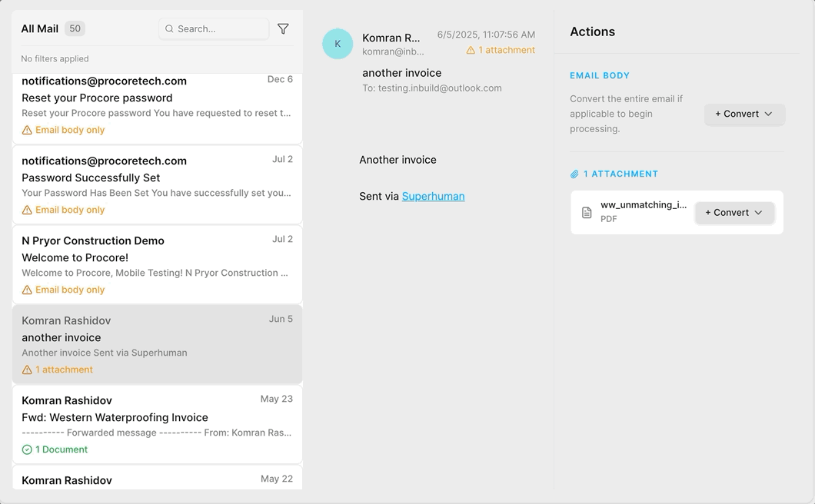This screenshot has width=815, height=504.
Task: Click green check icon beside 1 Document
Action: tap(27, 449)
